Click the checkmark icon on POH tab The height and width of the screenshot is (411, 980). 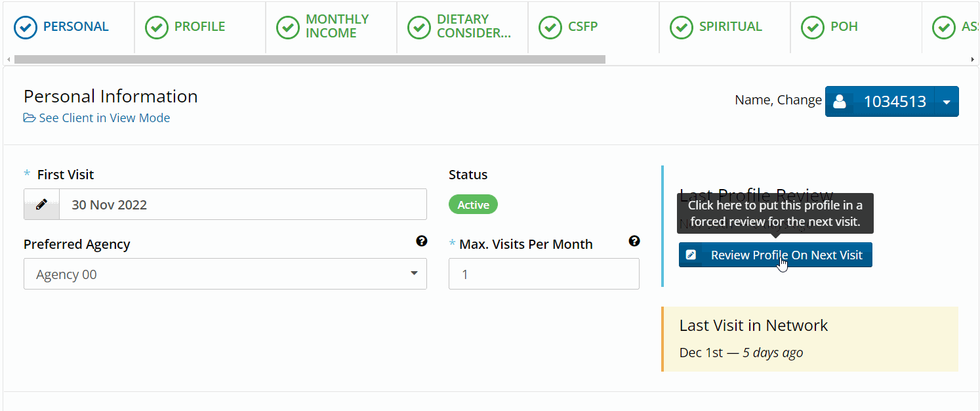(x=812, y=27)
